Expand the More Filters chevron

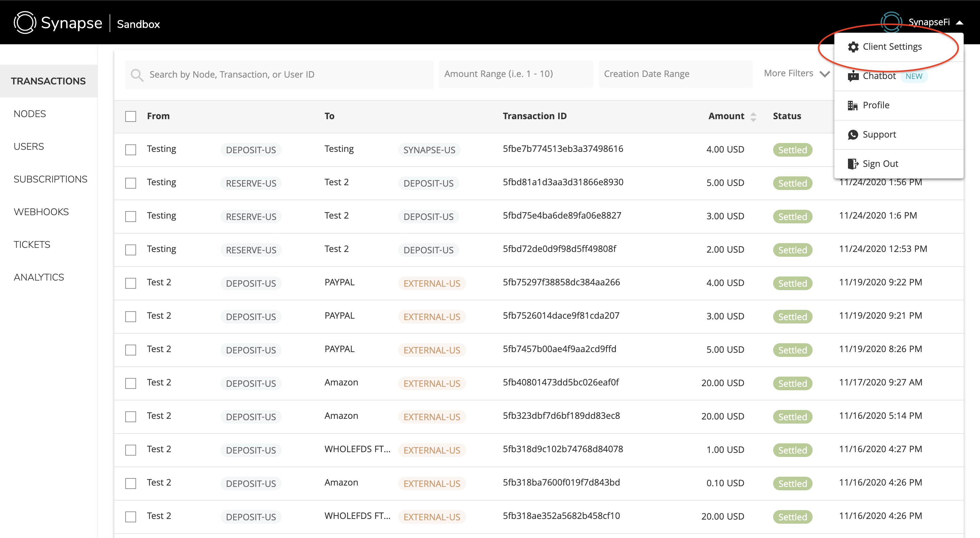824,74
